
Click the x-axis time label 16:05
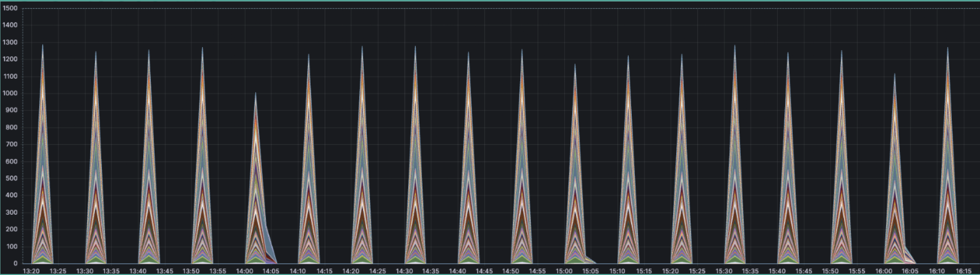[x=910, y=271]
